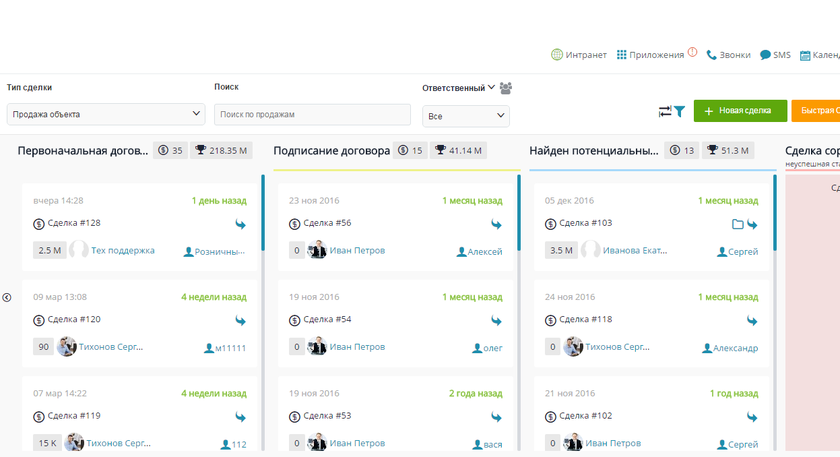Click forward arrow icon on Сделка #118
The image size is (840, 457).
point(752,321)
